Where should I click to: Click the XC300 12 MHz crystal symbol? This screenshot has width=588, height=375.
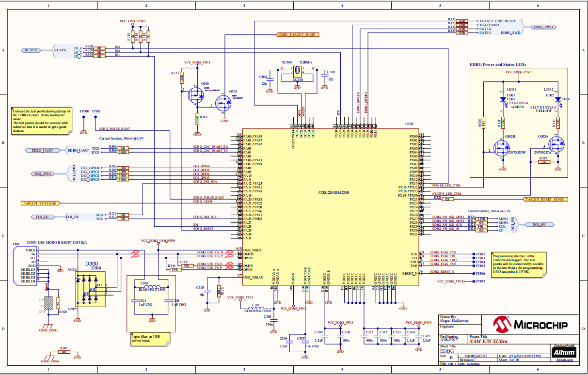click(x=297, y=71)
